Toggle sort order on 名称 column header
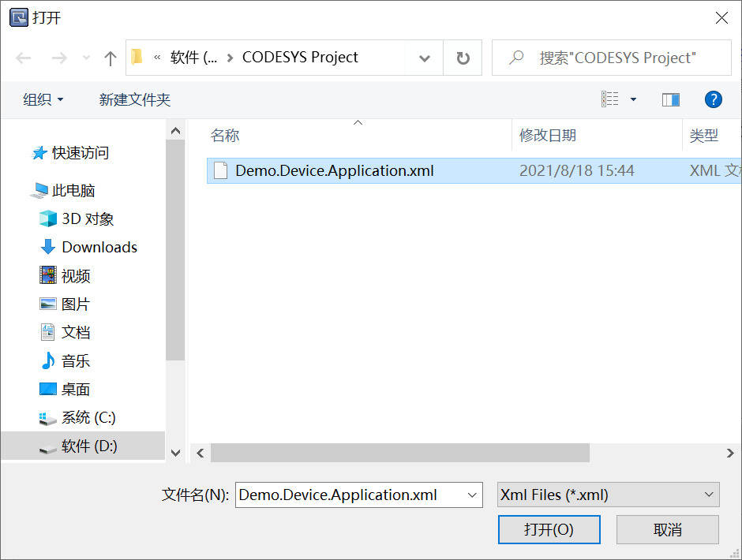Viewport: 742px width, 560px height. [224, 135]
